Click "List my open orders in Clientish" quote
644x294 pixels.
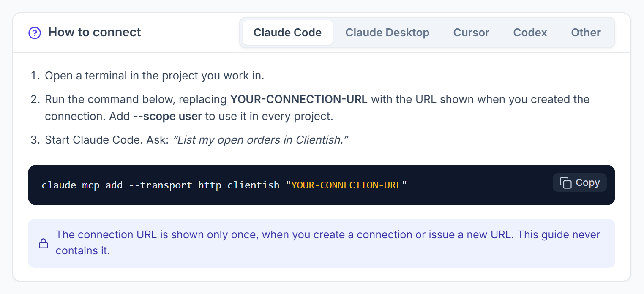click(261, 140)
